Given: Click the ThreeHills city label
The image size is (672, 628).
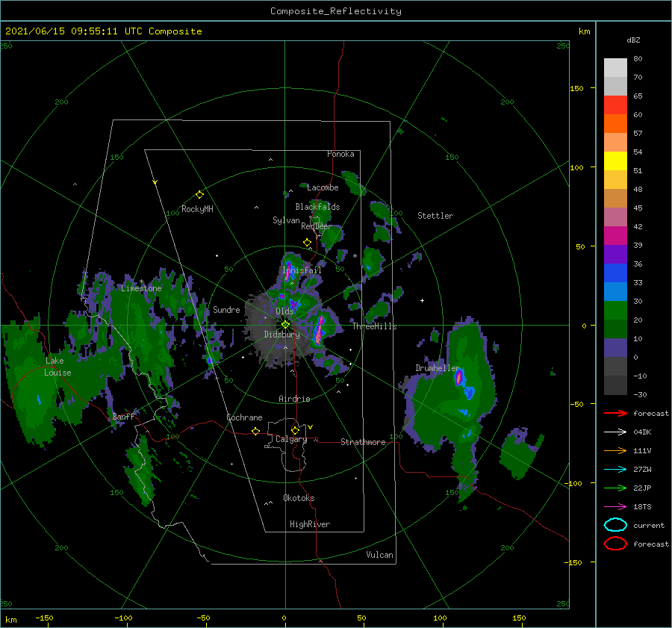Looking at the screenshot, I should tap(375, 326).
